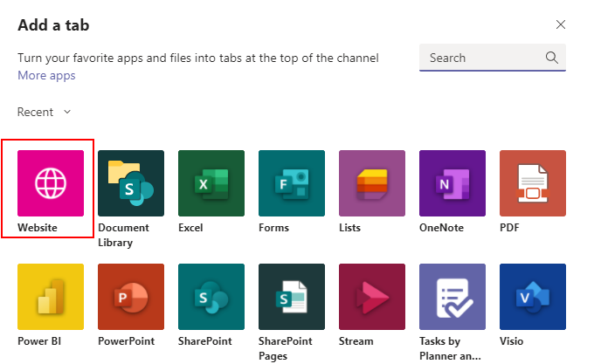
Task: Click the "Excel" label text
Action: [190, 228]
